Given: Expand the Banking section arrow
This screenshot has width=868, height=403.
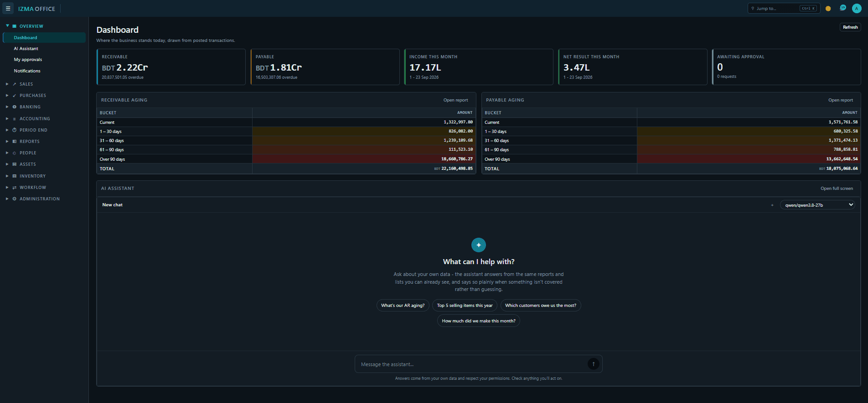Looking at the screenshot, I should tap(7, 107).
